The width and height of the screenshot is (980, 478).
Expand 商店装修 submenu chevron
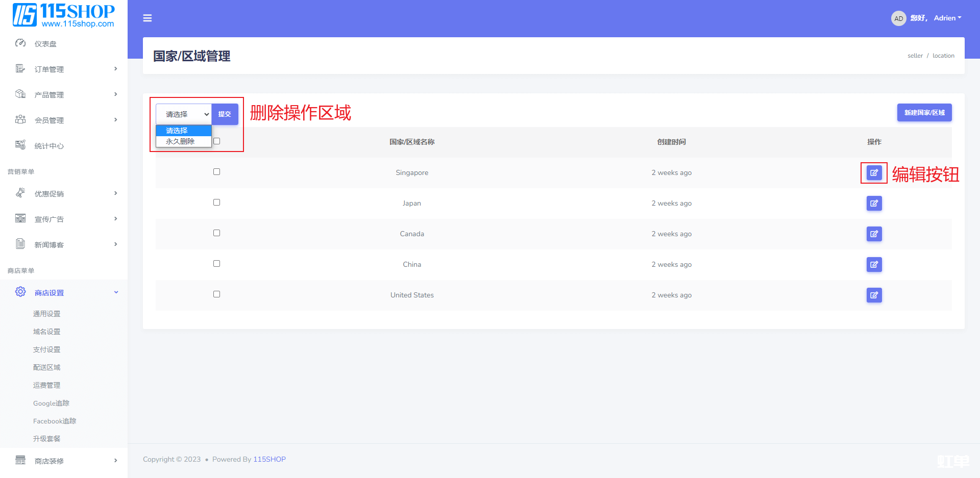pyautogui.click(x=116, y=461)
